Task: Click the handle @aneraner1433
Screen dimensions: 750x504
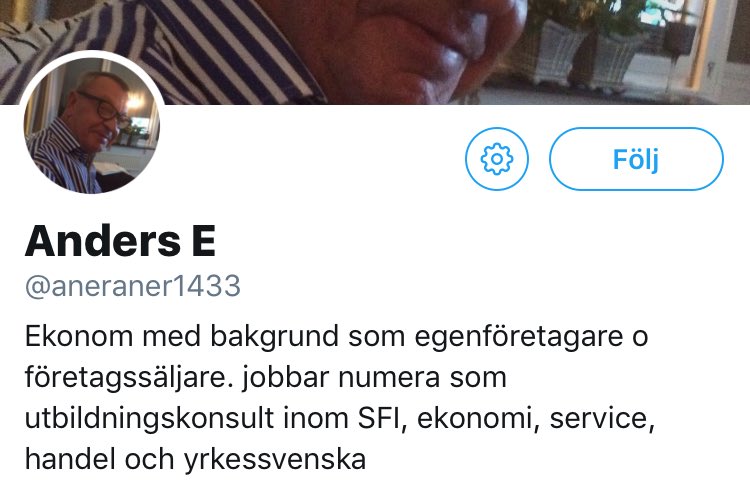Action: tap(132, 286)
